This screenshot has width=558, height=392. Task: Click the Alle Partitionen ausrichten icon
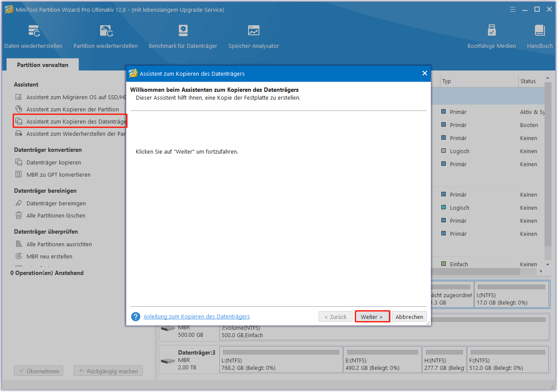click(x=19, y=244)
